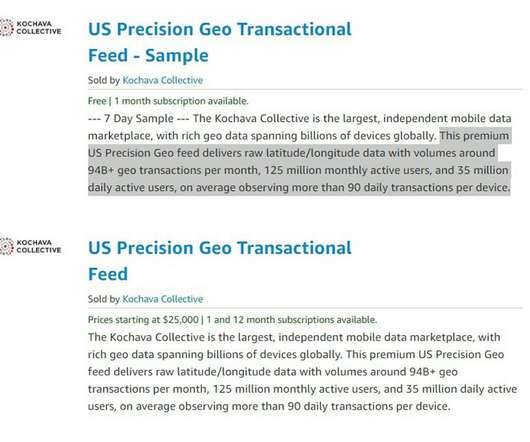Click the paid listing description's first line

(294, 337)
